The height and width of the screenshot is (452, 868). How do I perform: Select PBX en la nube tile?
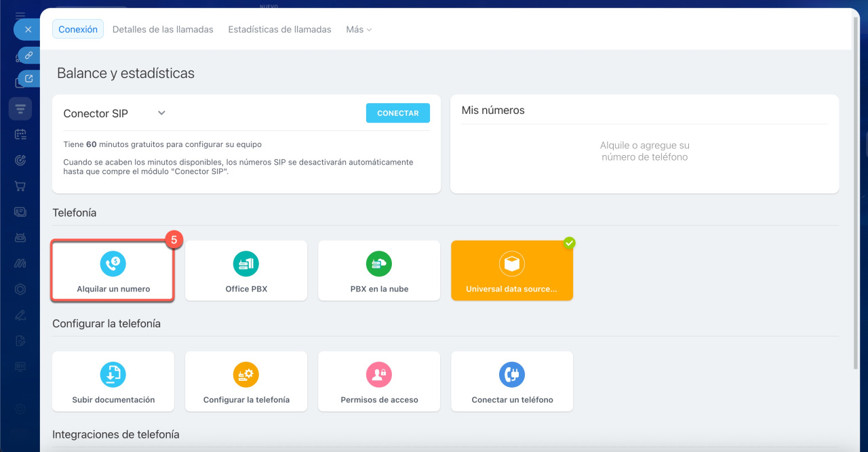[x=379, y=270]
